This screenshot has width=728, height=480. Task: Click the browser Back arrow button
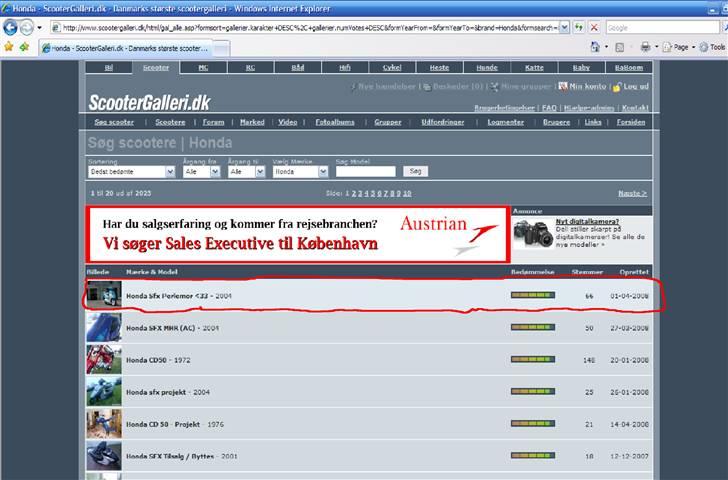pos(12,27)
